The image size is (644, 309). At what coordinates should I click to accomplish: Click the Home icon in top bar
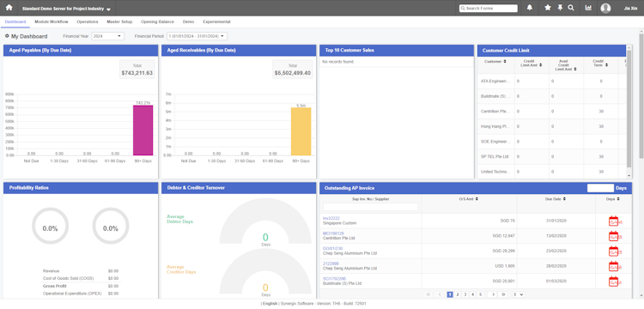coord(9,8)
